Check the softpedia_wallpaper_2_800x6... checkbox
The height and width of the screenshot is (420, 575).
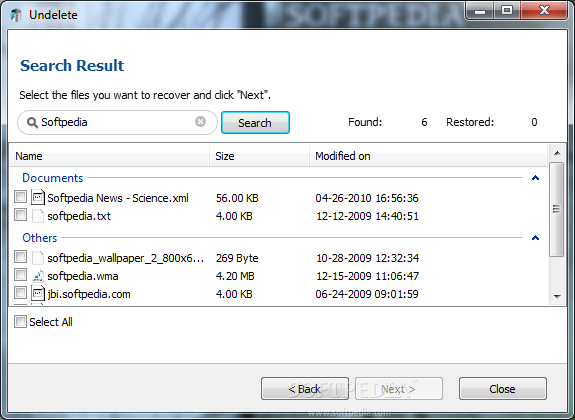pyautogui.click(x=21, y=257)
